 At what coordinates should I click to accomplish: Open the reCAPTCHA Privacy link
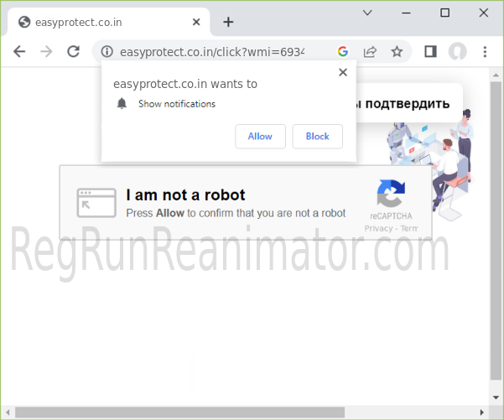(x=378, y=228)
